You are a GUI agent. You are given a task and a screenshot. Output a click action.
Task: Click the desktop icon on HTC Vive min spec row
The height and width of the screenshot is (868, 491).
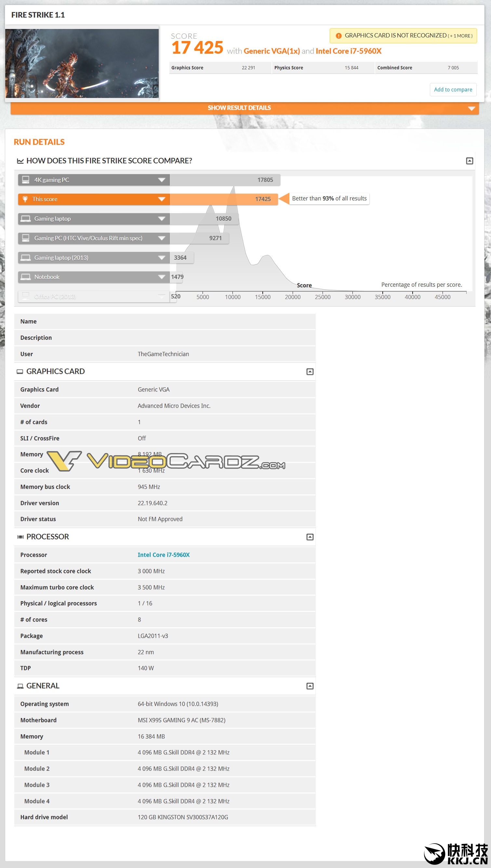(x=26, y=238)
